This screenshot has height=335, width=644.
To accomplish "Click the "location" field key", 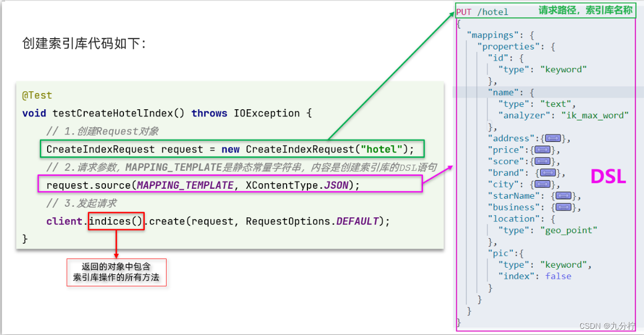I will (x=513, y=219).
